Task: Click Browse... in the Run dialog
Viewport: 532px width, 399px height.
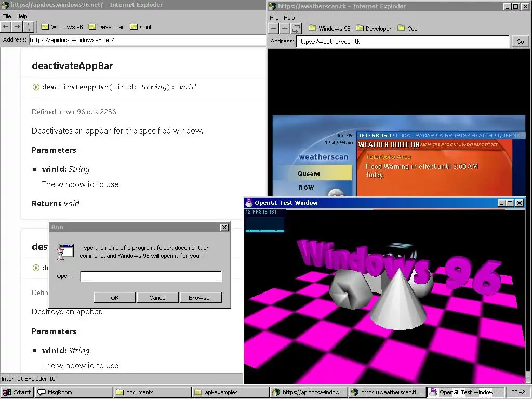Action: point(201,298)
